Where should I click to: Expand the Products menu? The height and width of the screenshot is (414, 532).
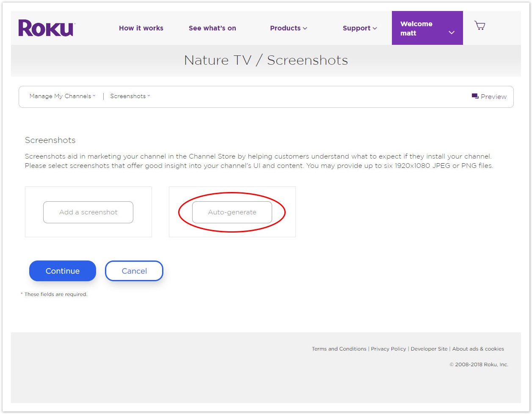pyautogui.click(x=289, y=28)
